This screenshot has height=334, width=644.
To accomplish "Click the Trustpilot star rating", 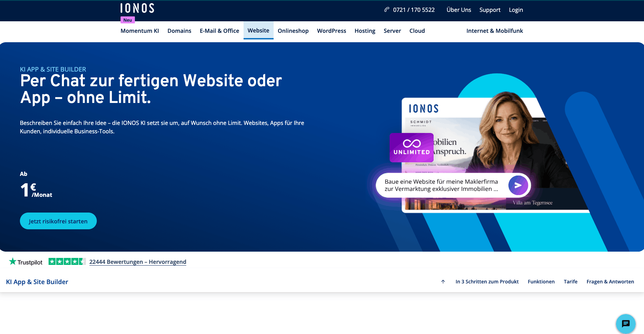I will pyautogui.click(x=67, y=261).
